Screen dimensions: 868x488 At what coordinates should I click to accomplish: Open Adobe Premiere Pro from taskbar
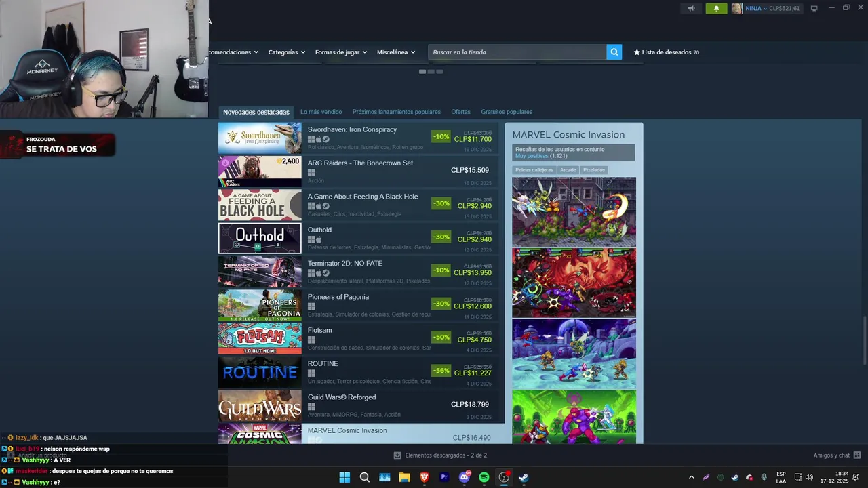445,477
